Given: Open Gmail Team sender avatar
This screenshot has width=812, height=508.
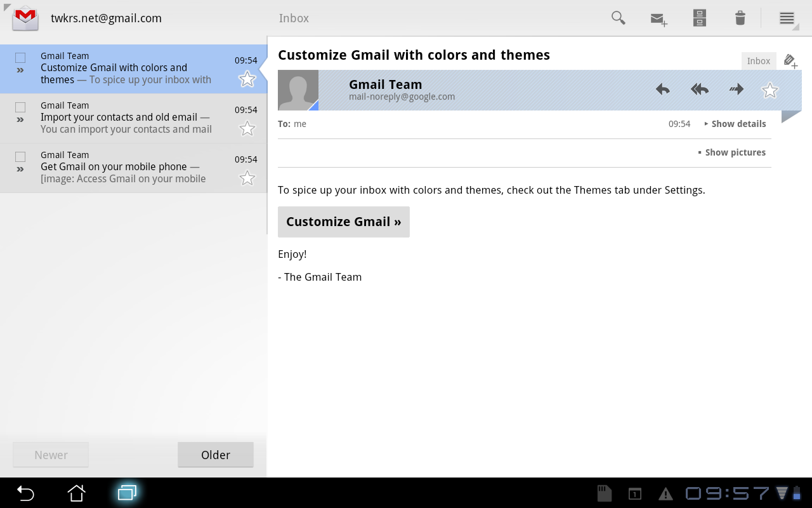Looking at the screenshot, I should tap(298, 90).
